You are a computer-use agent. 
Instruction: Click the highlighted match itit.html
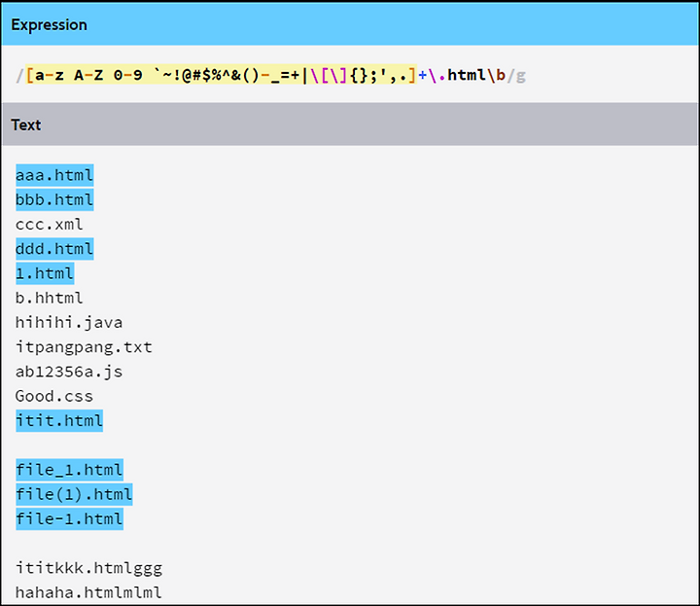click(x=59, y=420)
